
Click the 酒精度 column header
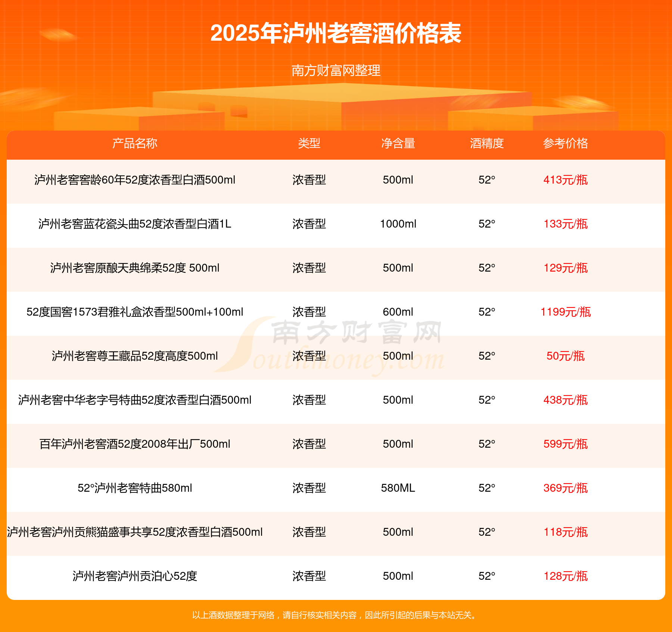(487, 143)
